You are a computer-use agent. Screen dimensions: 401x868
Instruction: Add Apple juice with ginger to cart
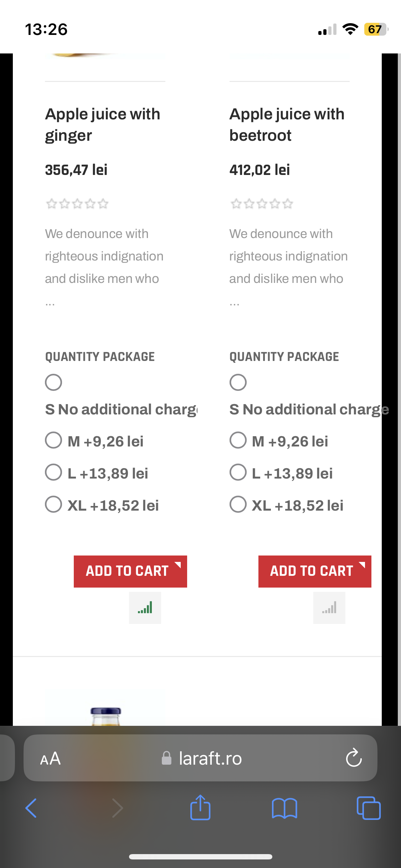(130, 571)
